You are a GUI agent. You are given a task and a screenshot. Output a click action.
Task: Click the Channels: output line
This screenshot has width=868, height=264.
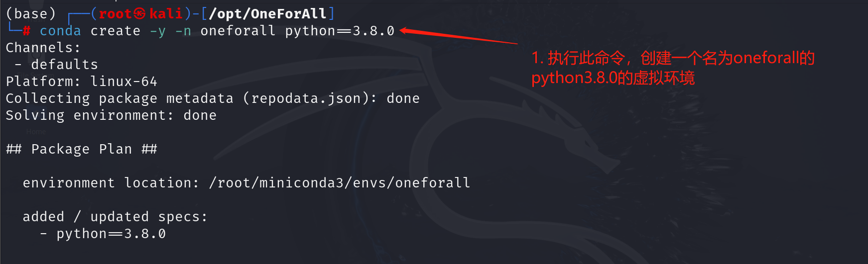[43, 48]
